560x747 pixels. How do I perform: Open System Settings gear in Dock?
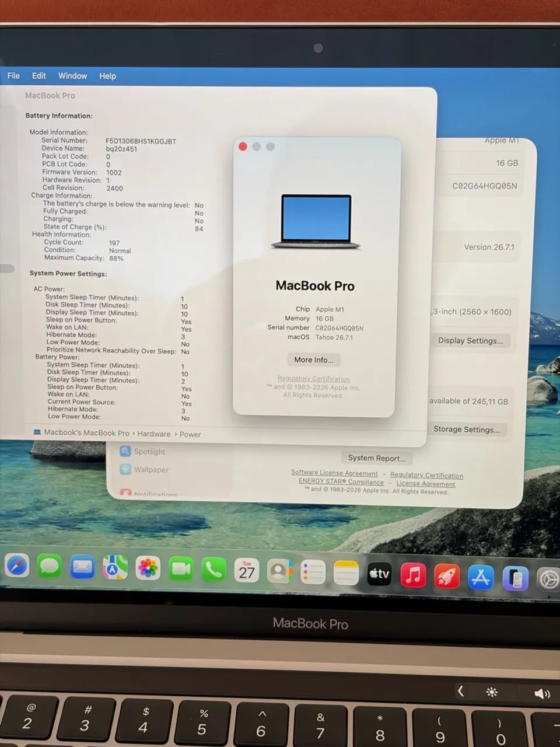[x=548, y=580]
